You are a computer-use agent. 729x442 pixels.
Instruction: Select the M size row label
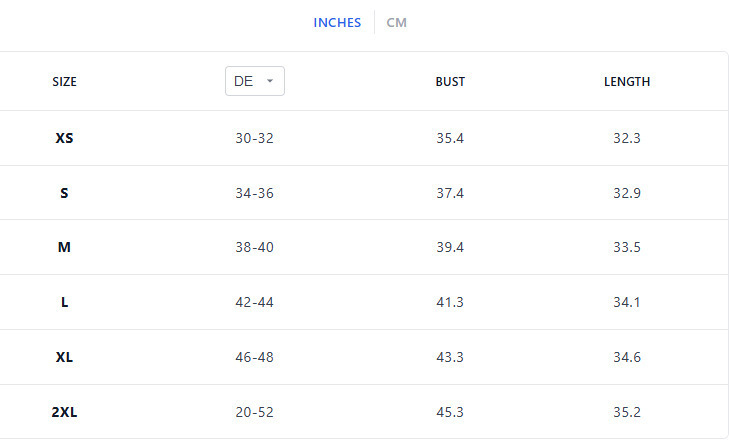64,247
